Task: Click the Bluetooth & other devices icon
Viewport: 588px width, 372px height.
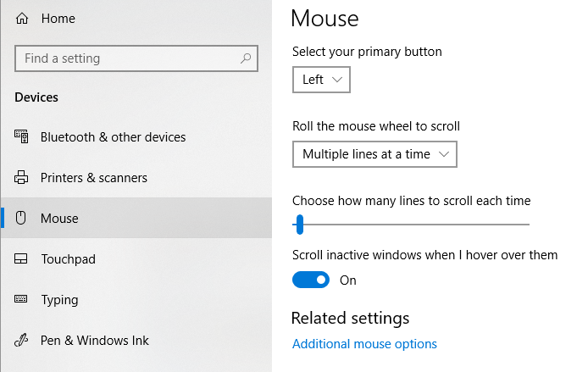Action: [x=22, y=137]
